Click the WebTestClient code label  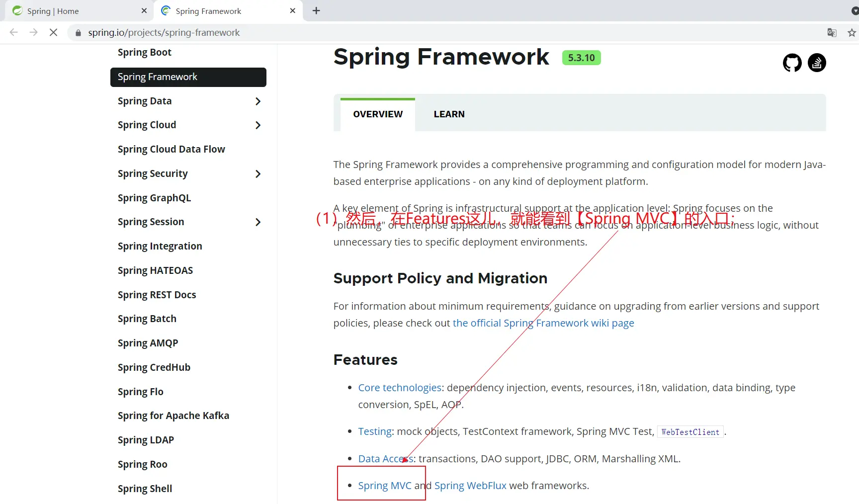(690, 432)
